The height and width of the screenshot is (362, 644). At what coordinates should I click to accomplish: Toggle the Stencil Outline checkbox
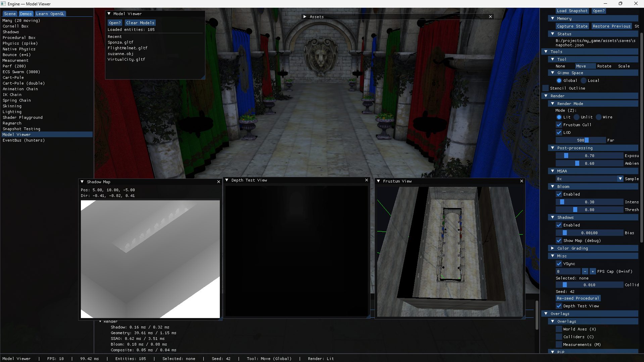[x=546, y=88]
